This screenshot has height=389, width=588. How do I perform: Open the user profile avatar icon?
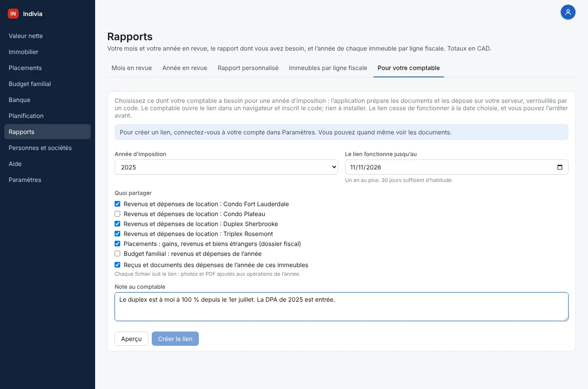568,12
